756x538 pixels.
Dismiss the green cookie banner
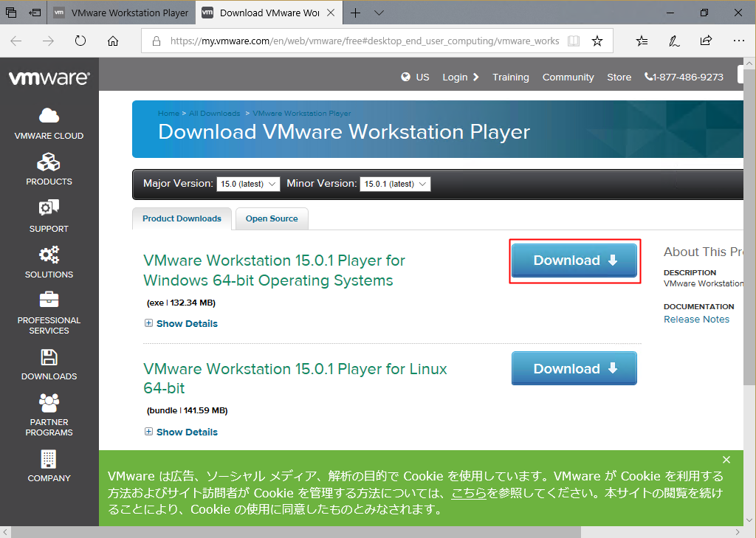(x=726, y=460)
